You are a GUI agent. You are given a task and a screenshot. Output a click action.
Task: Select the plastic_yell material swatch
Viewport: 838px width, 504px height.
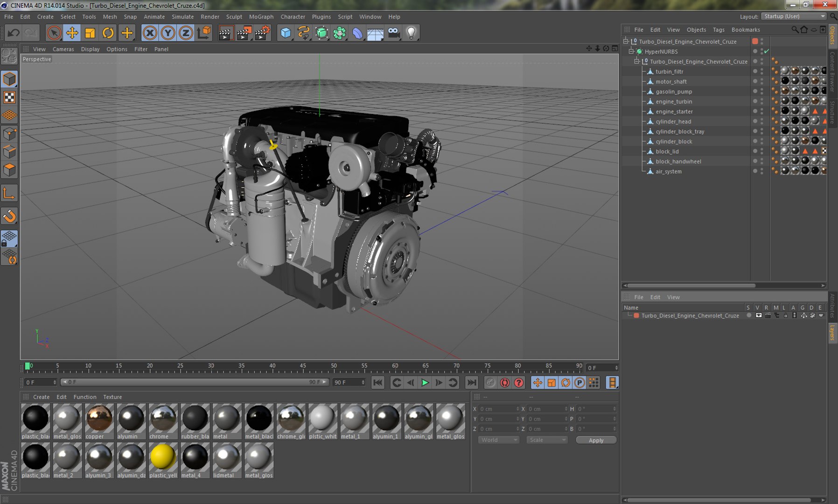pyautogui.click(x=163, y=461)
